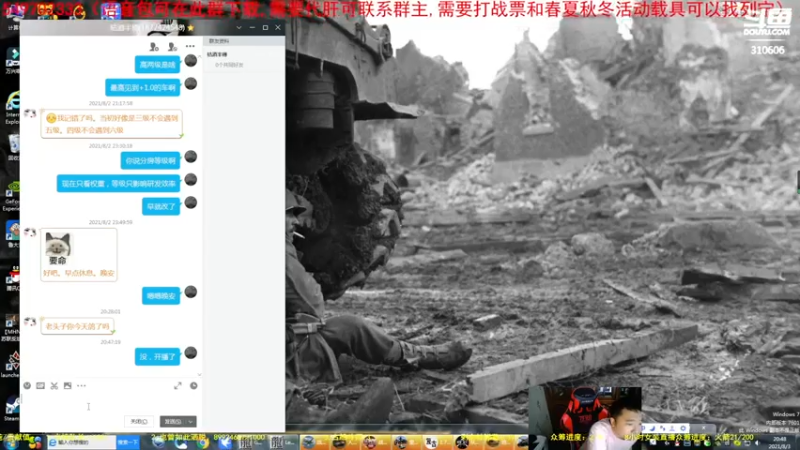Click the system clock in tray
The image size is (800, 450).
[780, 442]
